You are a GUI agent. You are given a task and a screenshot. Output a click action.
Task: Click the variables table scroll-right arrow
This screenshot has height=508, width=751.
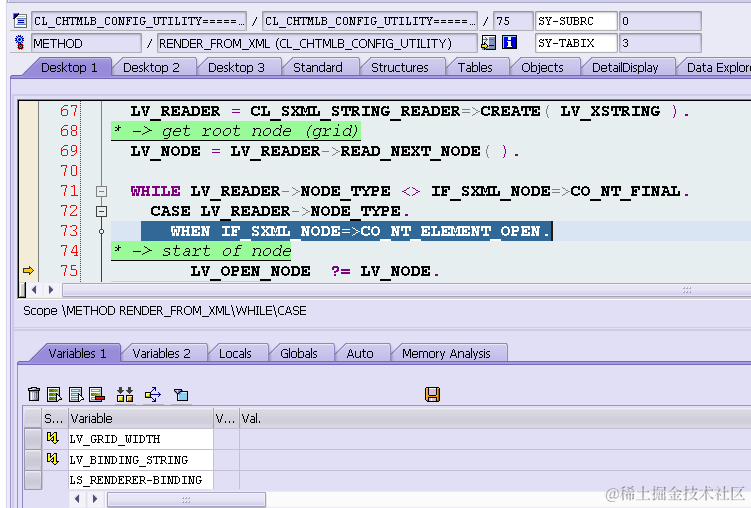click(95, 499)
